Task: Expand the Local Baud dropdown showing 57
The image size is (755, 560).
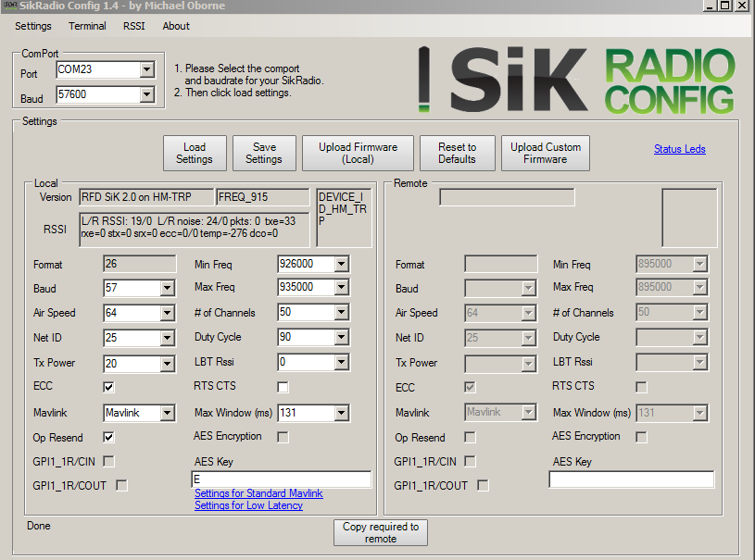Action: tap(167, 288)
